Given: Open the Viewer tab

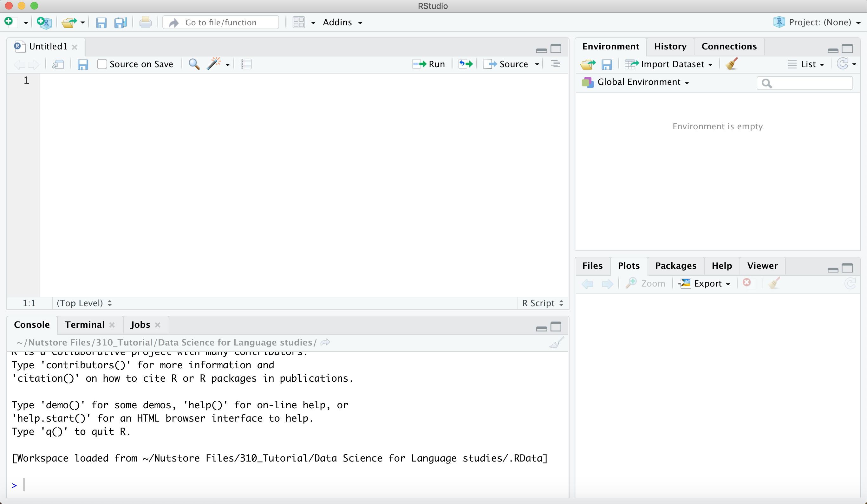Looking at the screenshot, I should click(762, 266).
